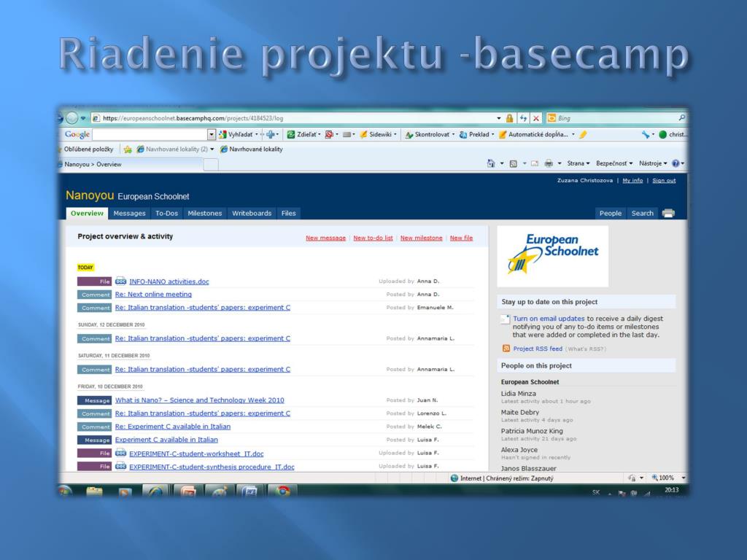Open What is Nano? Science and Technology Week message
This screenshot has width=747, height=560.
pyautogui.click(x=200, y=400)
